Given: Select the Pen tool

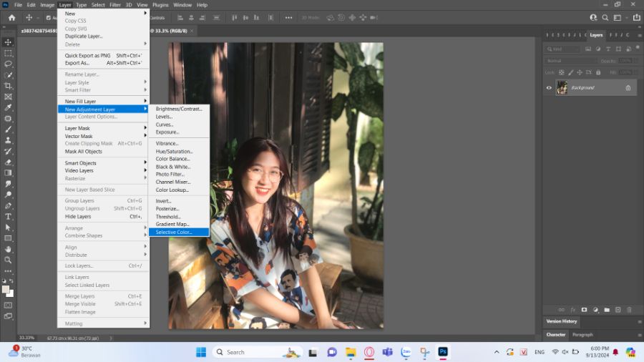Looking at the screenshot, I should coord(8,205).
